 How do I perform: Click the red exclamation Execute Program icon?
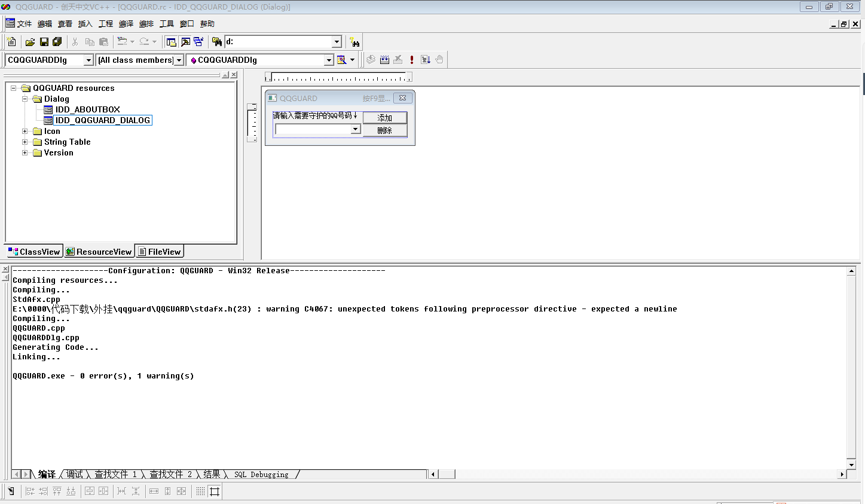[x=412, y=60]
